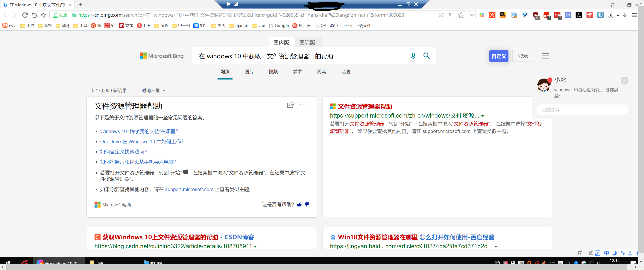Switch to 国际版 international version
Screen dimensions: 644x270
point(307,43)
